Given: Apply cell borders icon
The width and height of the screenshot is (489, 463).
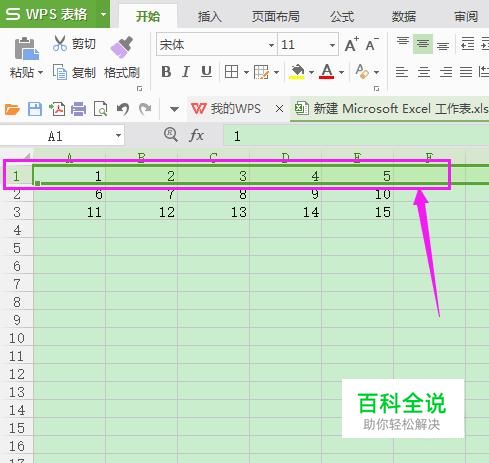Looking at the screenshot, I should point(231,72).
